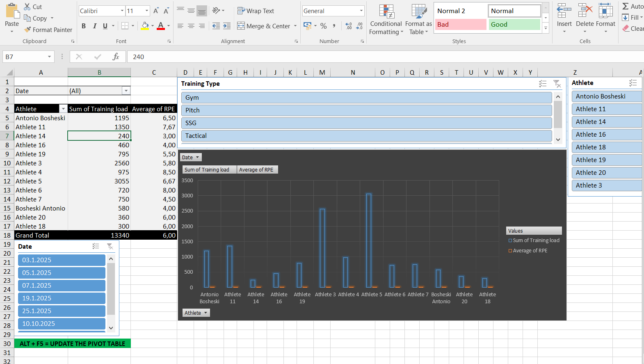Decrease cell indent

pyautogui.click(x=216, y=26)
